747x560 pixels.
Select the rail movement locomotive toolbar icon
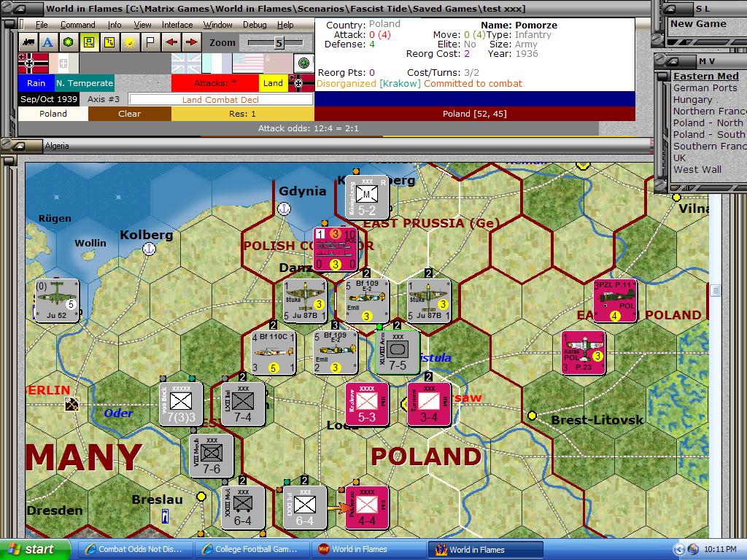(x=28, y=42)
